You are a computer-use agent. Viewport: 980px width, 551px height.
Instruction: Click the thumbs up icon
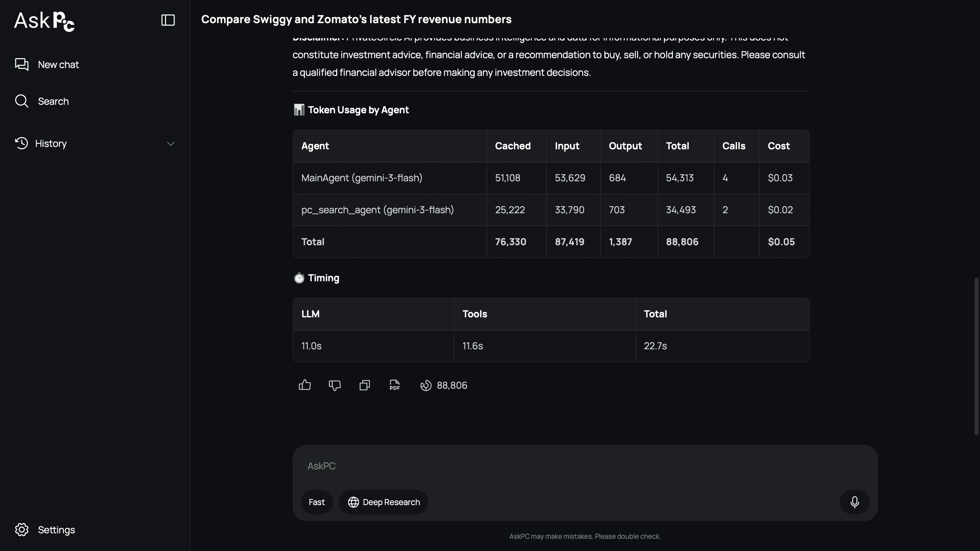305,385
